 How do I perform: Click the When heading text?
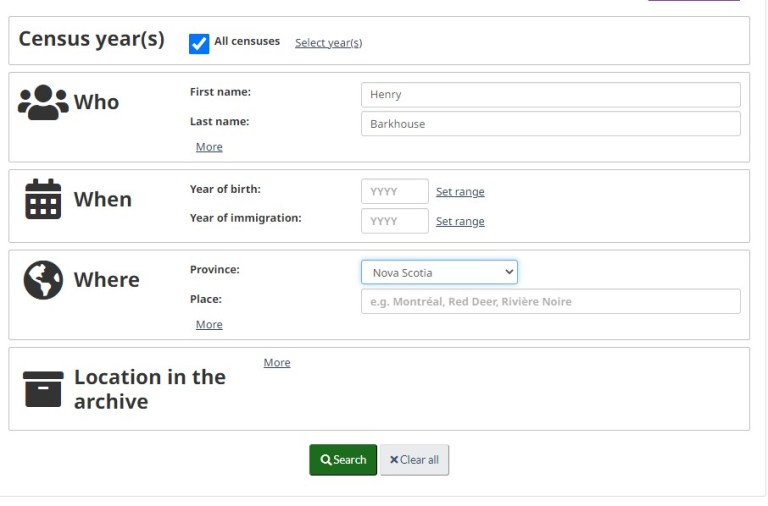(103, 199)
